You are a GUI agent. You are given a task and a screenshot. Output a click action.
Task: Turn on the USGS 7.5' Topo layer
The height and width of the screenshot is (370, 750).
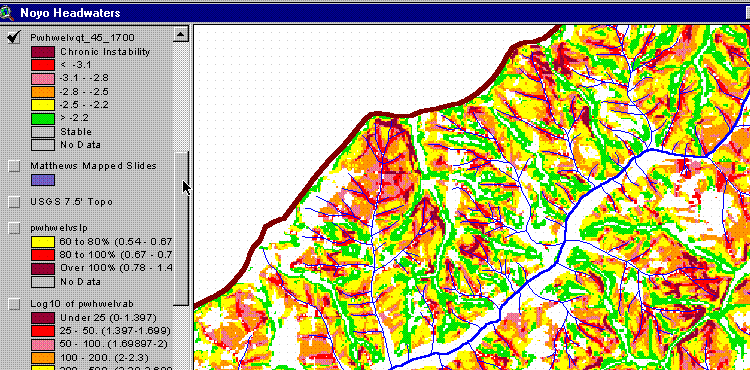pyautogui.click(x=14, y=202)
